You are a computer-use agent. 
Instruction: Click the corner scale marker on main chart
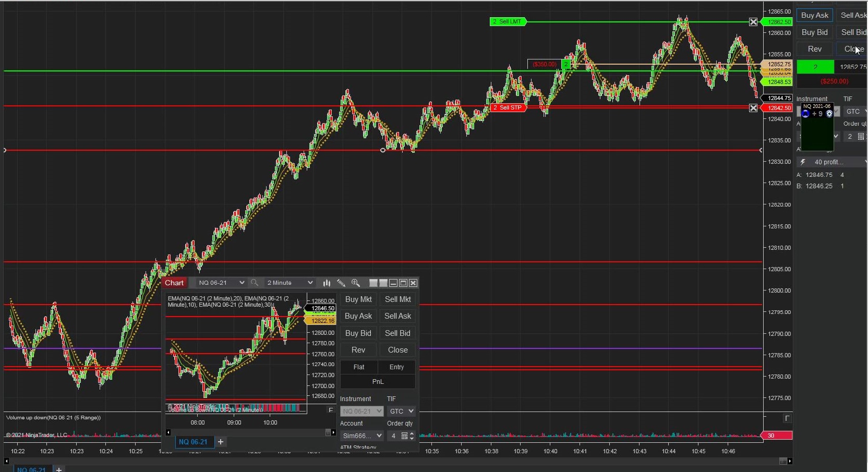788,418
